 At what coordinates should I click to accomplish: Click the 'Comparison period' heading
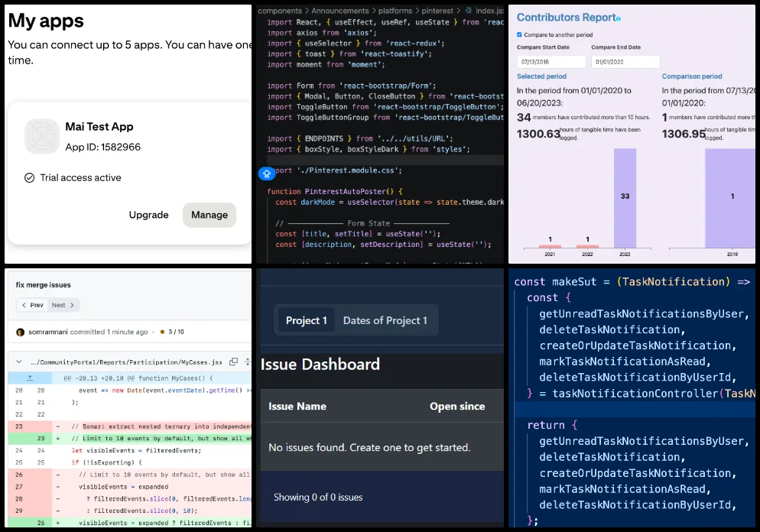(x=692, y=76)
